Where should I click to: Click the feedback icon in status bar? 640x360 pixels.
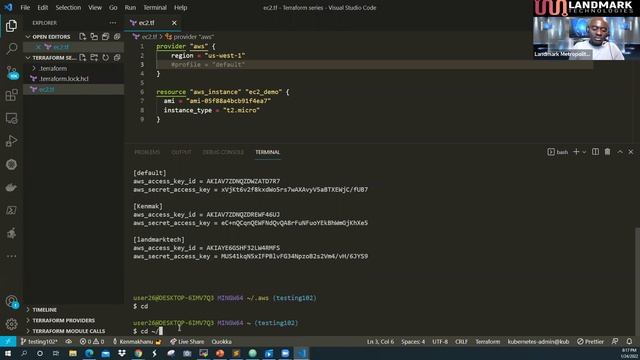tap(615, 342)
